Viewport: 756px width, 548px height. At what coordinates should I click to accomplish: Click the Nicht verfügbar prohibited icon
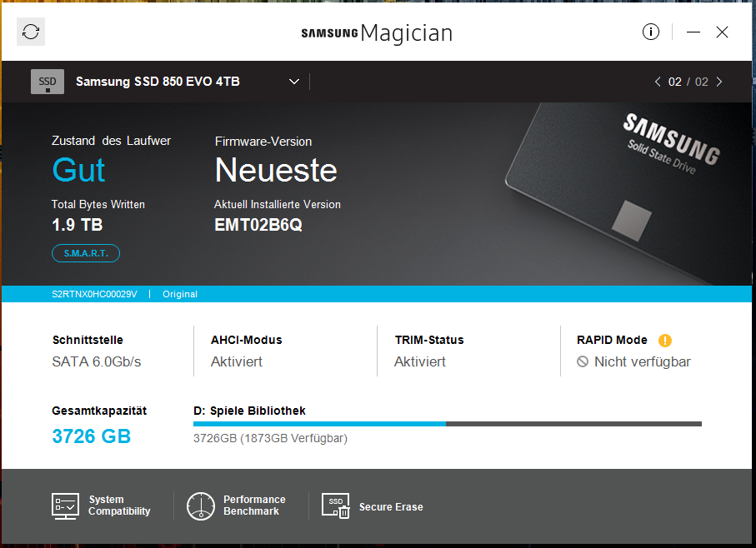click(x=583, y=361)
